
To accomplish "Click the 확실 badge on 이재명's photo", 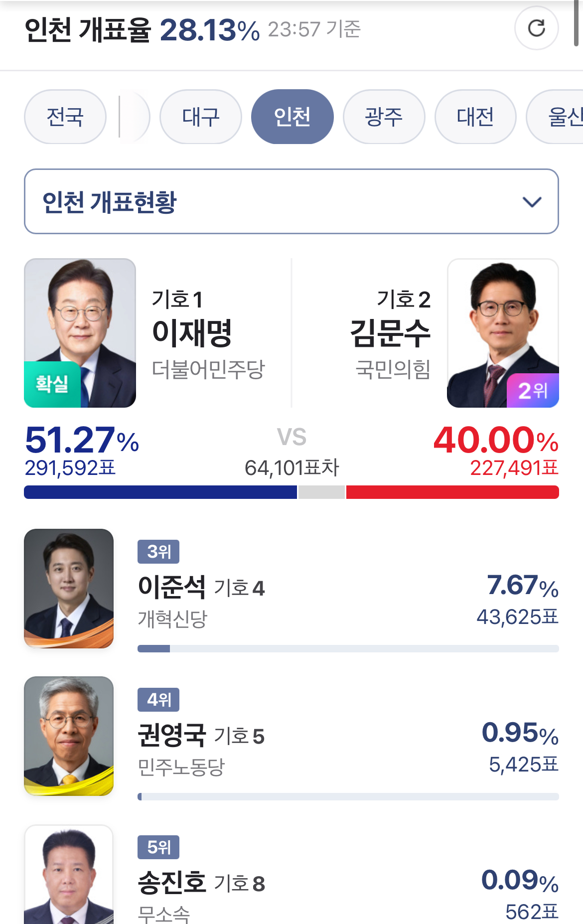I will click(52, 384).
